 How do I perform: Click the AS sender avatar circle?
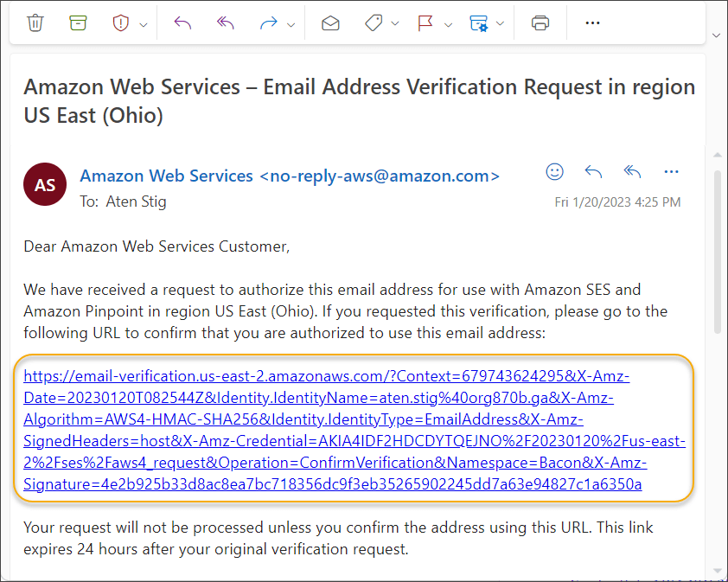[x=44, y=184]
